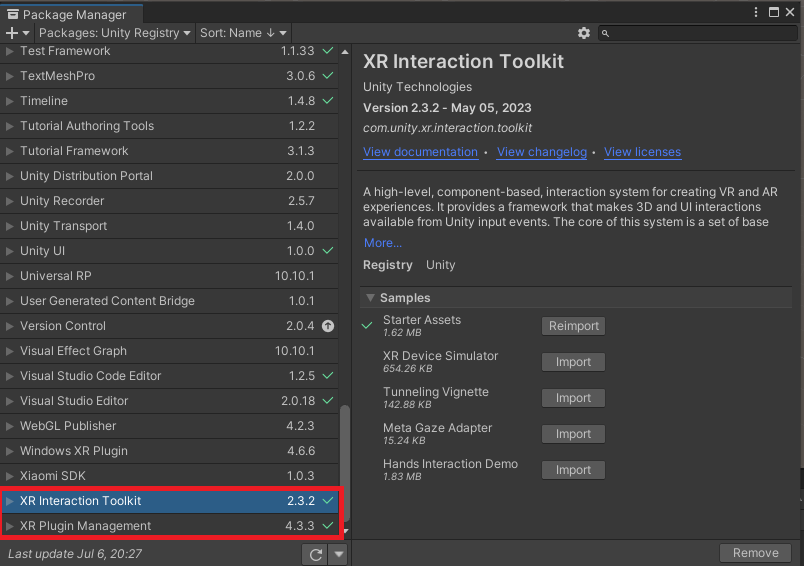804x569 pixels.
Task: Click the XR Plugin Management installed checkmark
Action: [328, 526]
